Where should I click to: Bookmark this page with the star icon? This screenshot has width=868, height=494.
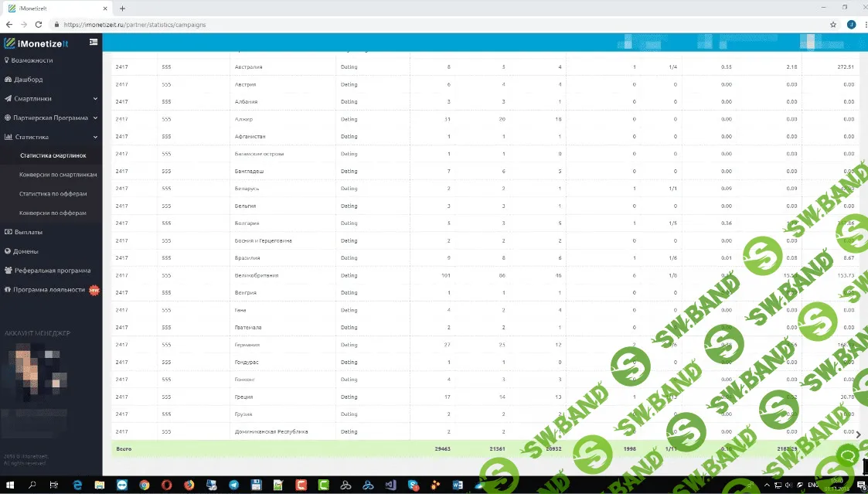point(832,25)
